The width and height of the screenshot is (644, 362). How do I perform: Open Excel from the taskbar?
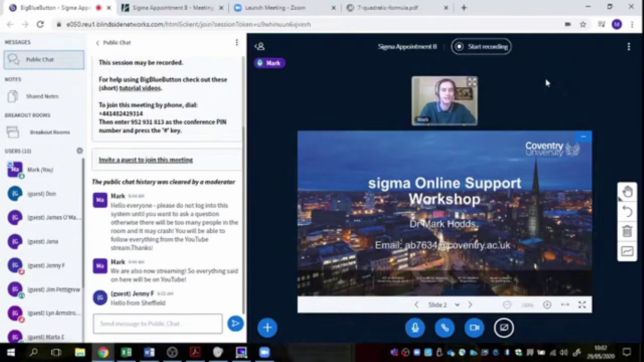pyautogui.click(x=126, y=352)
